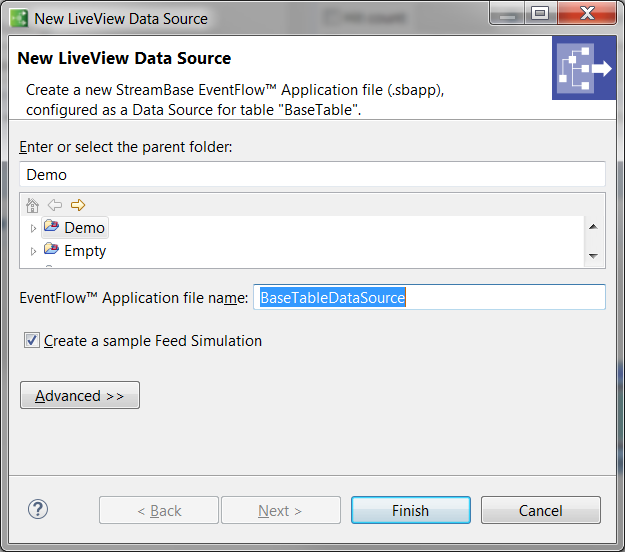Viewport: 625px width, 552px height.
Task: Click the yellow forward arrow icon
Action: [x=78, y=205]
